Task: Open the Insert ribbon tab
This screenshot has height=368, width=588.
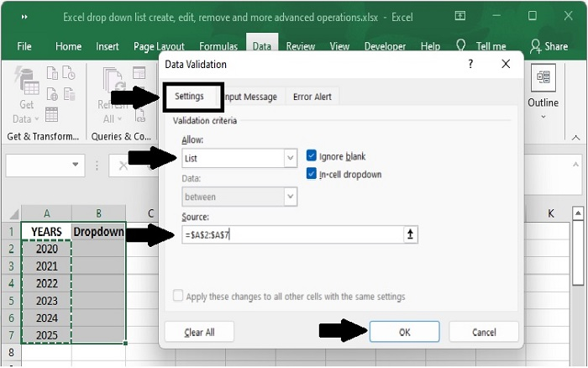Action: (x=108, y=46)
